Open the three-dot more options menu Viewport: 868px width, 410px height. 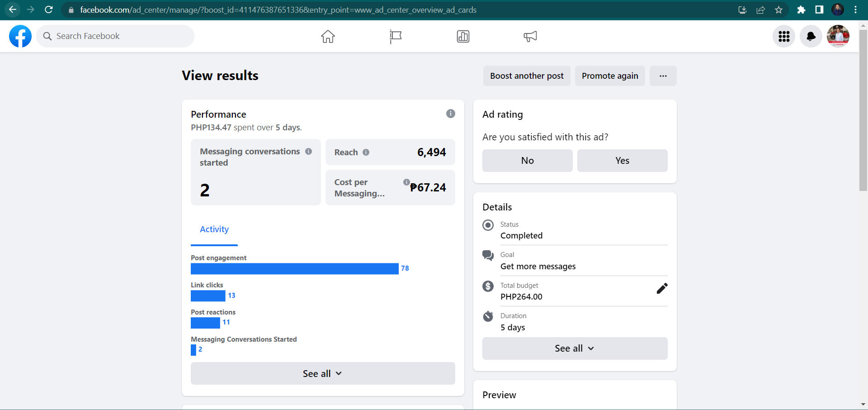tap(663, 76)
